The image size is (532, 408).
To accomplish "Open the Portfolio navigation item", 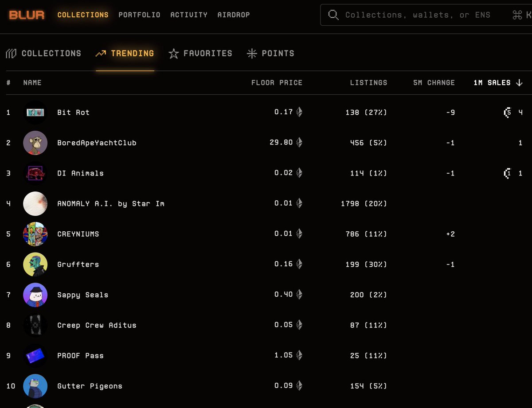I will [x=139, y=15].
